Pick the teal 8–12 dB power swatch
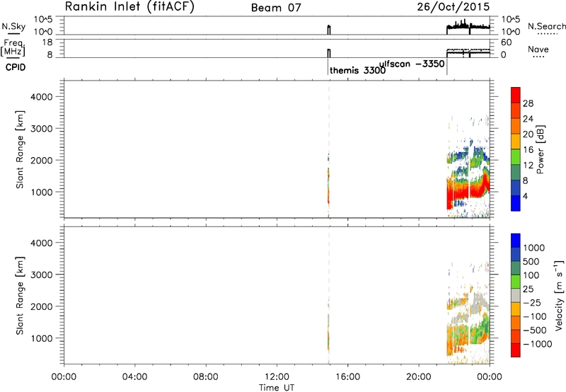This screenshot has width=566, height=392. tap(516, 173)
